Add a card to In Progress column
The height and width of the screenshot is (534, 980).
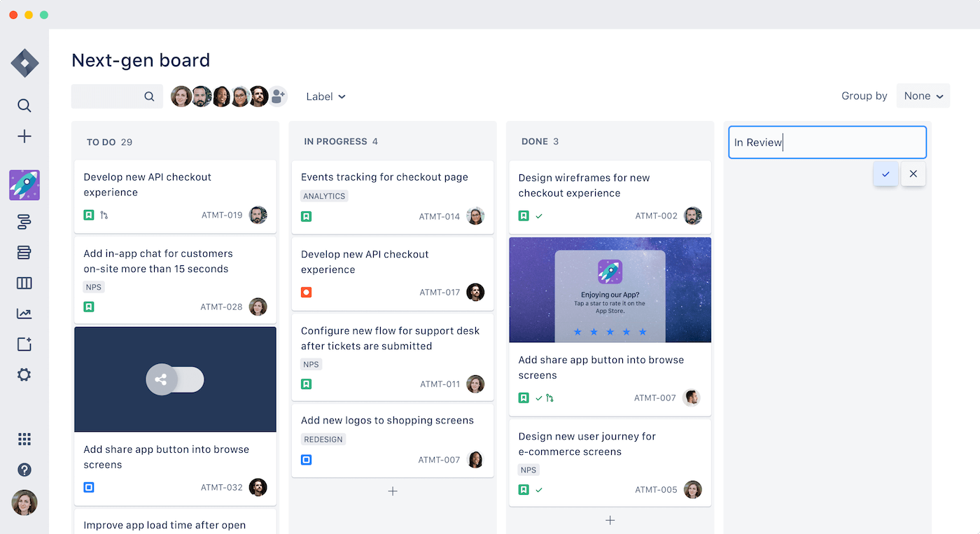click(392, 491)
